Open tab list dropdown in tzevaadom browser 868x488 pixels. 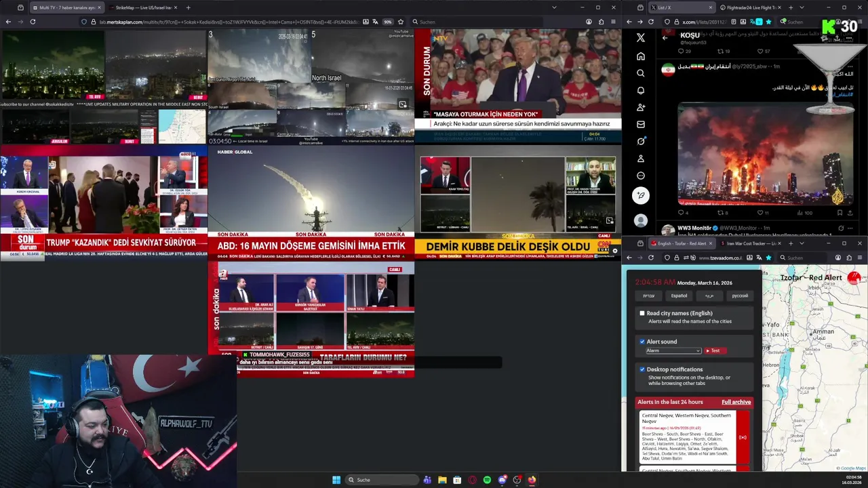[801, 243]
